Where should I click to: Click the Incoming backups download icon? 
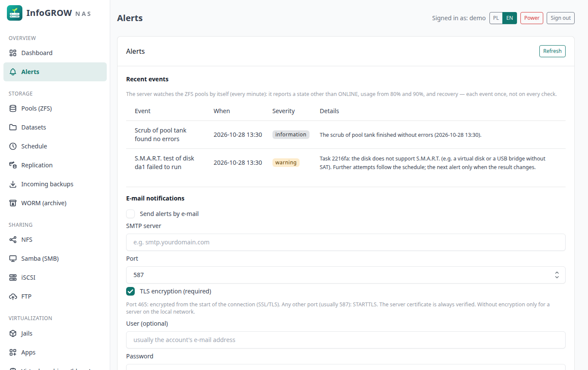point(13,184)
